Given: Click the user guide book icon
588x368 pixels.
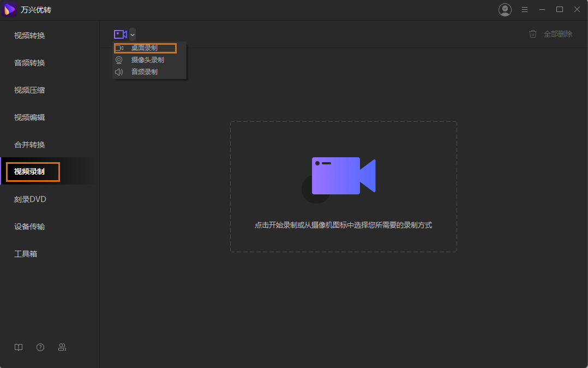Looking at the screenshot, I should 19,347.
